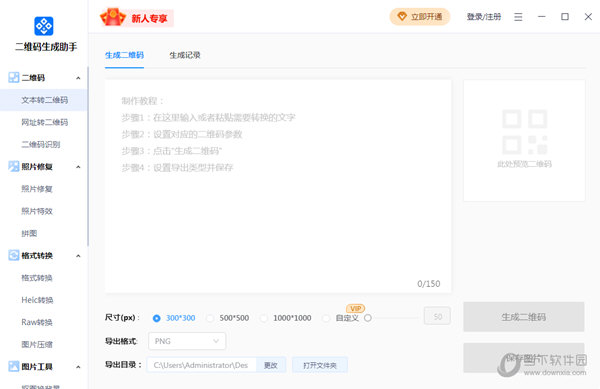
Task: Collapse the 格式转换 sidebar group
Action: (78, 256)
